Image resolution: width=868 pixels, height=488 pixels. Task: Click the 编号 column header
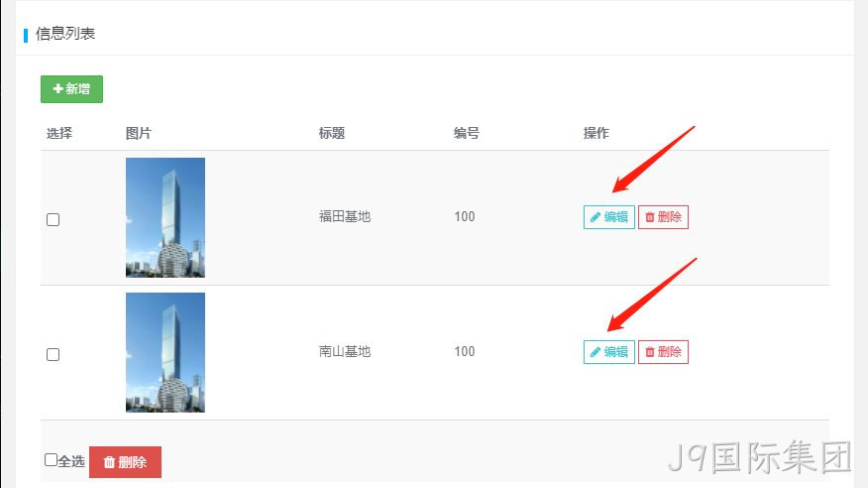466,133
